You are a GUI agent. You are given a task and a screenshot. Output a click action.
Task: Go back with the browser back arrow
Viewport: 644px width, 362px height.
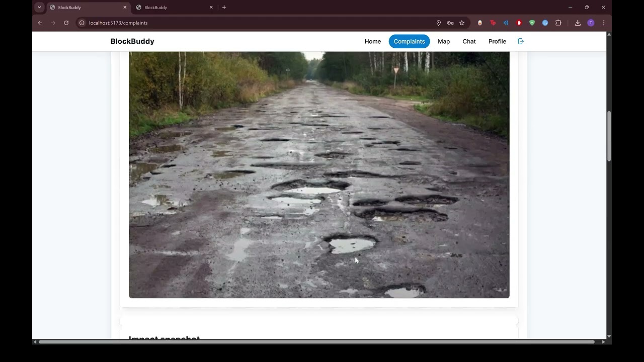(40, 23)
